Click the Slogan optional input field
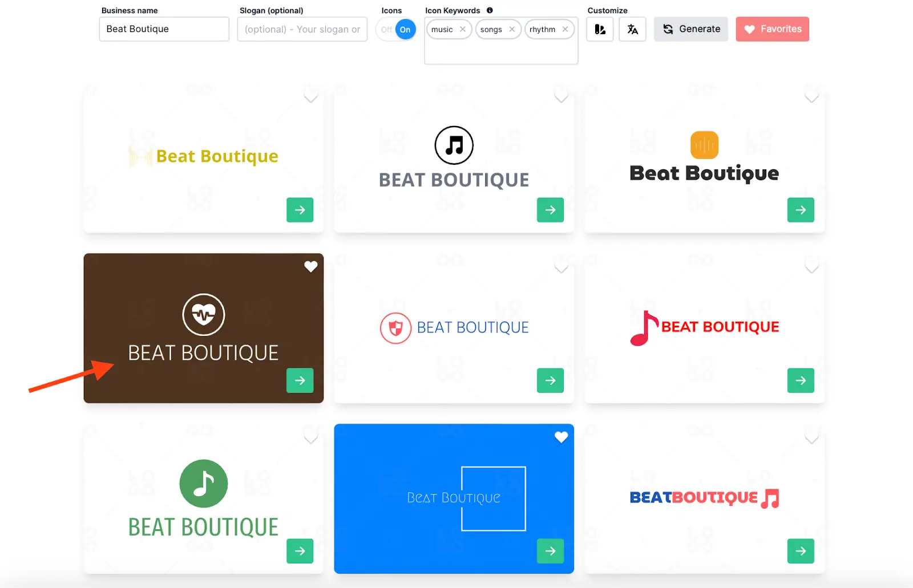Viewport: 913px width, 588px height. [302, 29]
